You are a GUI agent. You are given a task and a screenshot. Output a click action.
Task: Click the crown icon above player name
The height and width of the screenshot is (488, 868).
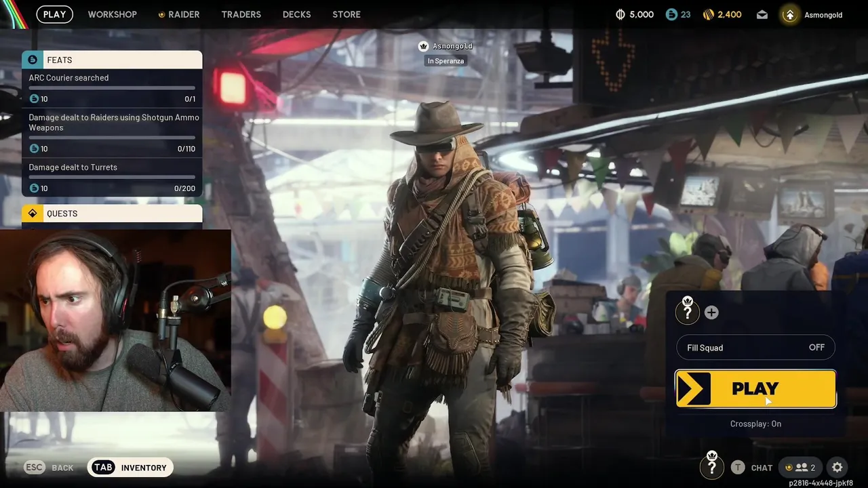tap(424, 46)
